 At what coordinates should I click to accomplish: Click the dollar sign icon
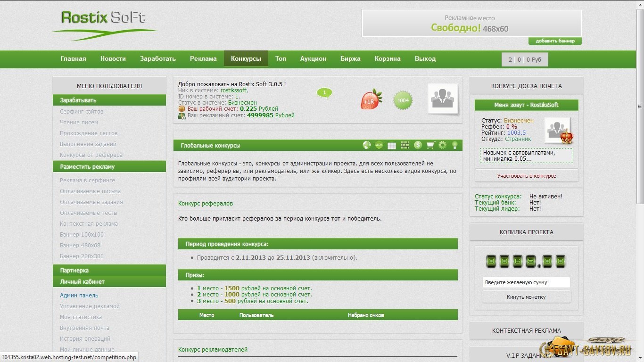418,145
